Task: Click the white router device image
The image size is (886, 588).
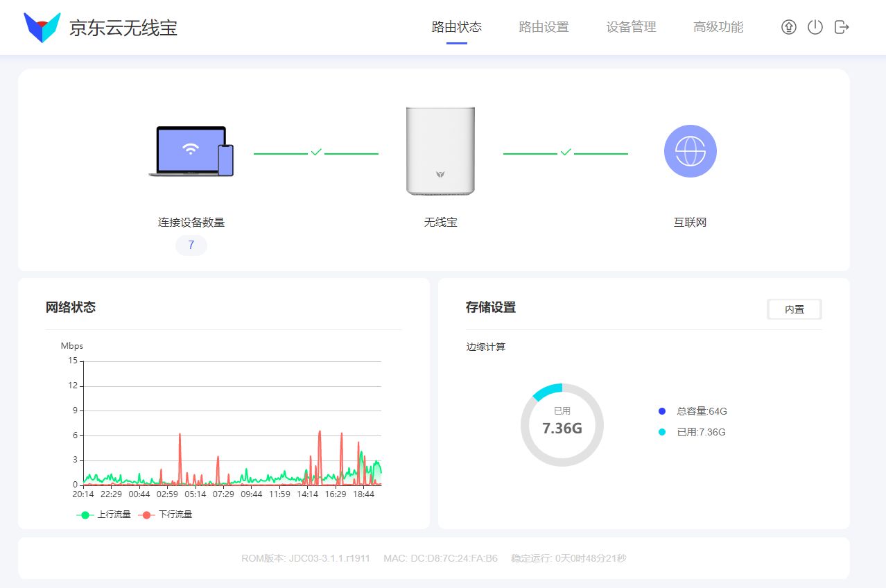Action: (440, 150)
